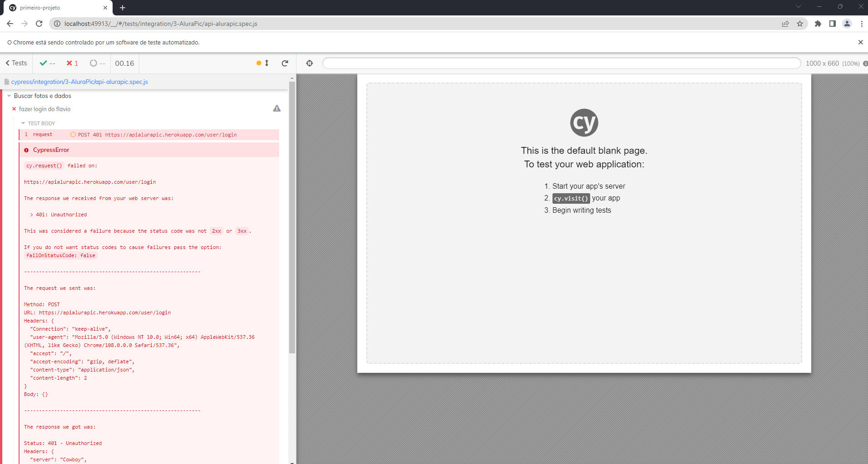Click the command log scroll up arrow
Screen dimensions: 868x464
[x=292, y=78]
